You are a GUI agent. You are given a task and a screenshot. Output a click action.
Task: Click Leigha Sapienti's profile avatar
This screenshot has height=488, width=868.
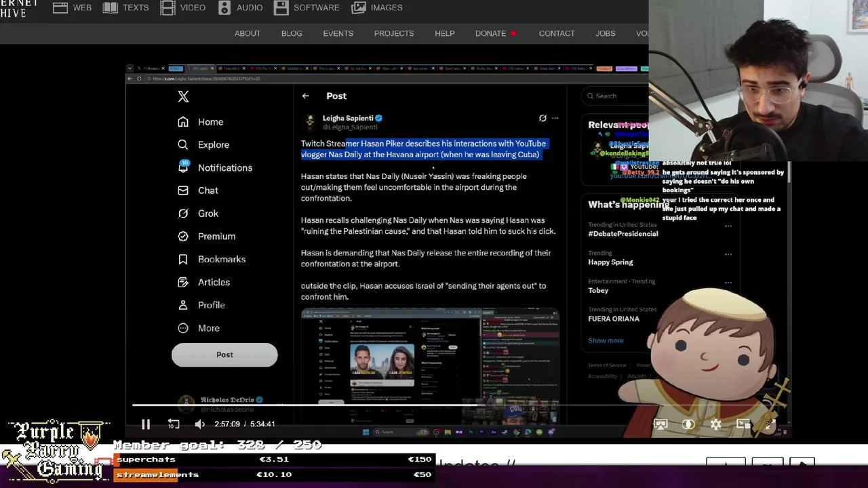tap(310, 122)
